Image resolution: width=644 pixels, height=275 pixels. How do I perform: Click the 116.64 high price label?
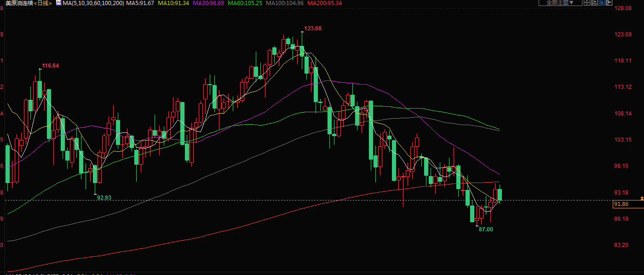pos(50,66)
